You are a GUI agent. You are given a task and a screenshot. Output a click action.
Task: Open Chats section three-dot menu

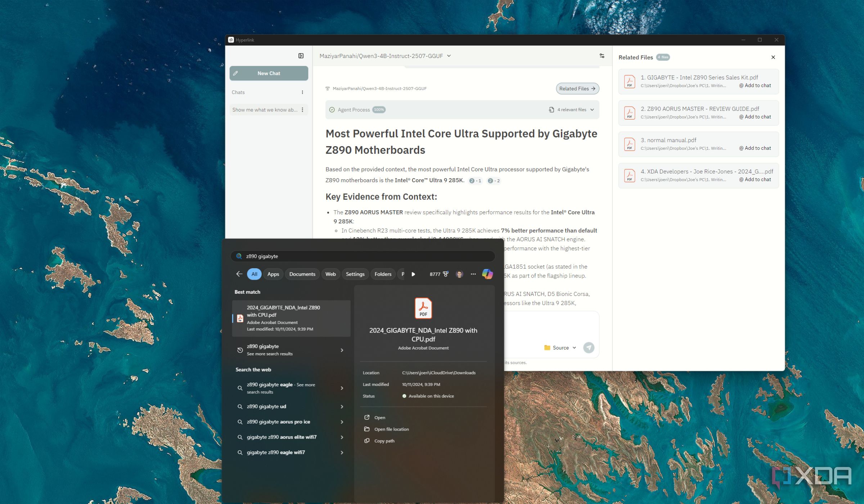[x=302, y=93]
